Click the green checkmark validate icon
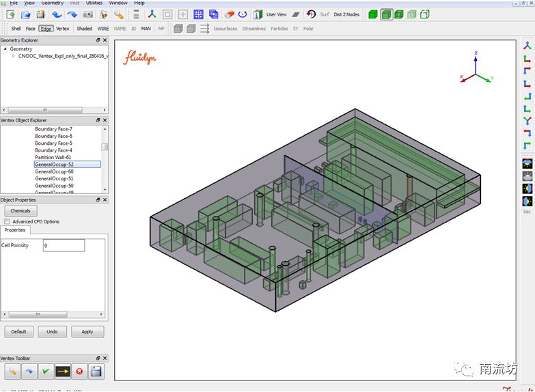The width and height of the screenshot is (535, 392). (46, 372)
